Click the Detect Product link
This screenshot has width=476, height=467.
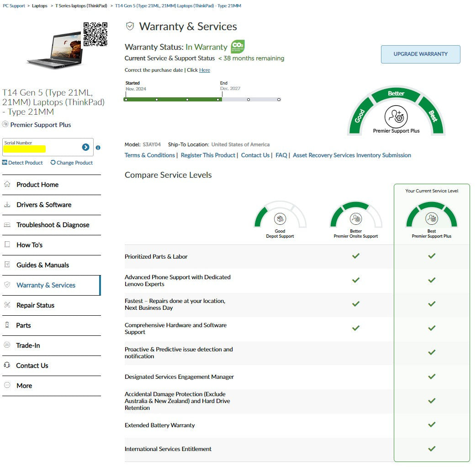(22, 163)
